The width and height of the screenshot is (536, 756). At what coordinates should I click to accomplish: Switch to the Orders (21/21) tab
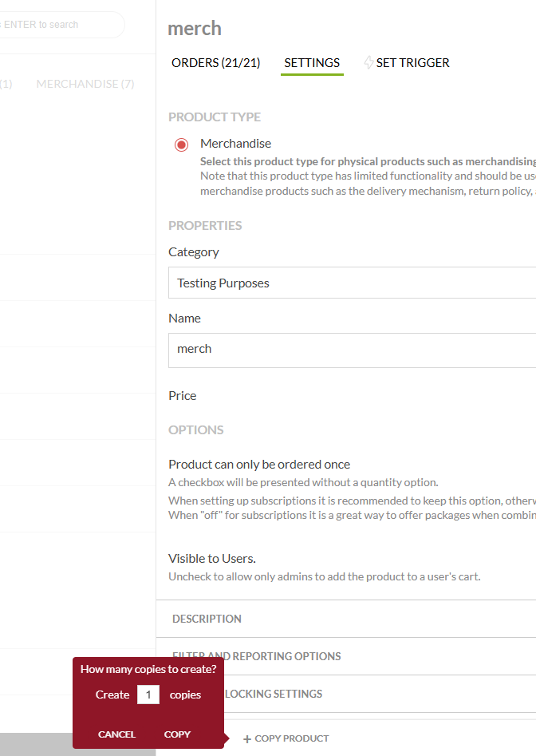[215, 62]
